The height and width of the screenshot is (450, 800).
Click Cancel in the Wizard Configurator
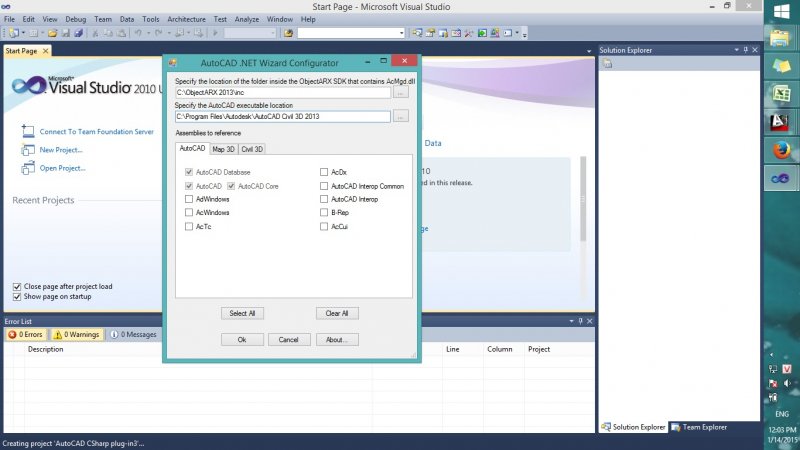tap(289, 339)
